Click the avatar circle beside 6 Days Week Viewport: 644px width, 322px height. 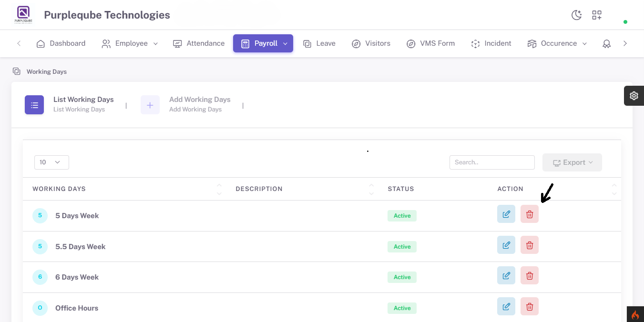[40, 277]
